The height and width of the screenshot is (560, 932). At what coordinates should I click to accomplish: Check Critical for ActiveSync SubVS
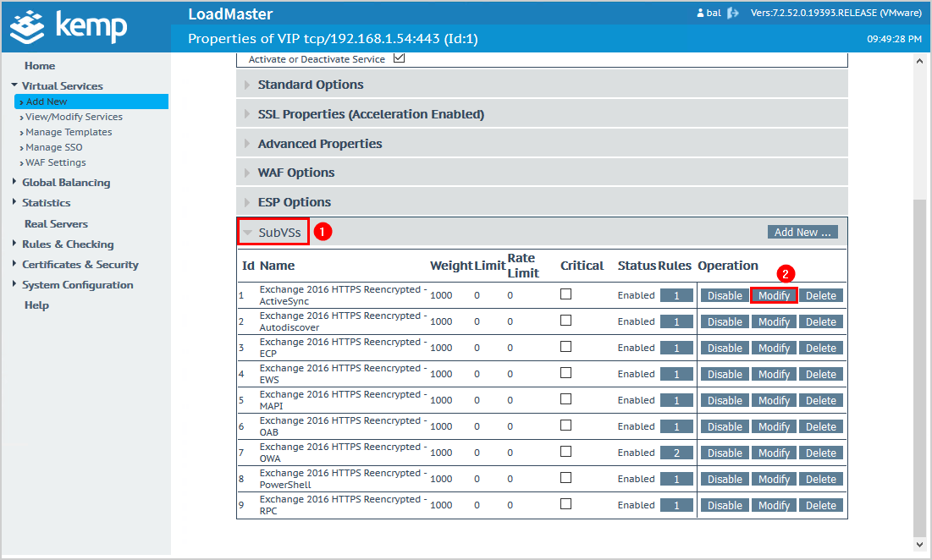point(565,294)
